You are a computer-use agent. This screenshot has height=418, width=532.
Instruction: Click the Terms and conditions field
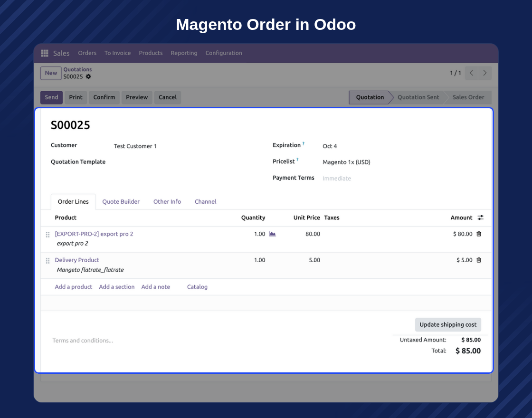tap(83, 341)
